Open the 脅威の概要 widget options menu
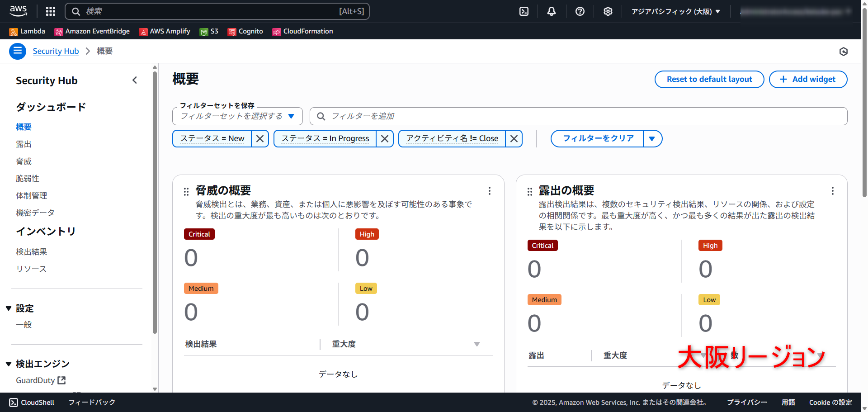 click(490, 191)
